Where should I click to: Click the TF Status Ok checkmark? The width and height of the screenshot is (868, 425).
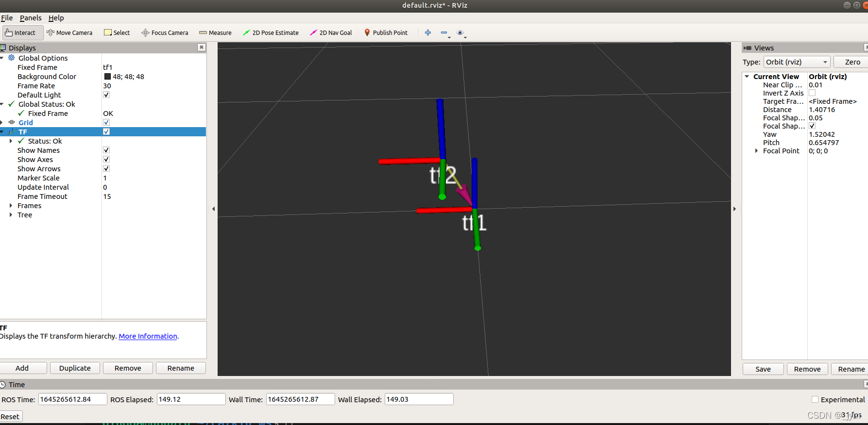(x=21, y=141)
